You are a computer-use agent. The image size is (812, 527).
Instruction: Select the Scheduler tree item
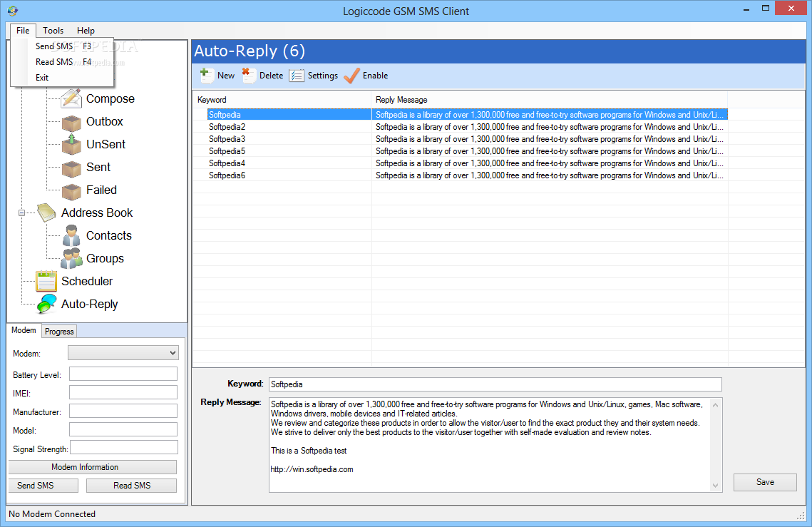(87, 281)
